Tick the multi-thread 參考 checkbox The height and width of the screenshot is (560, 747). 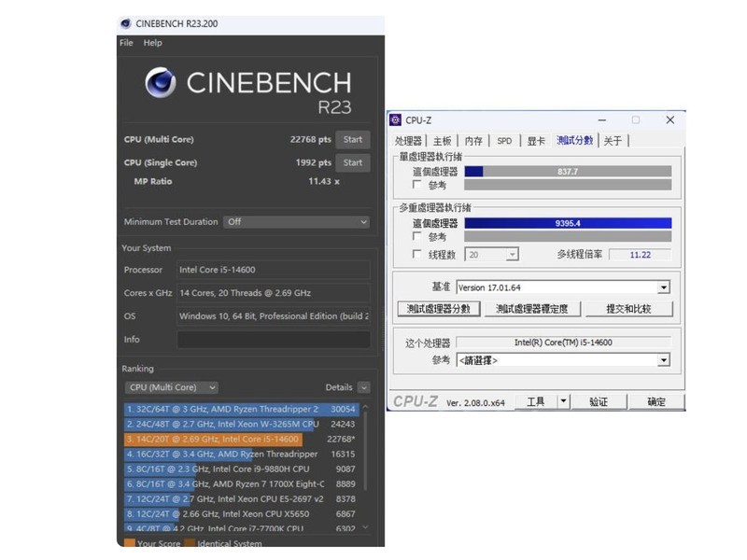coord(416,236)
